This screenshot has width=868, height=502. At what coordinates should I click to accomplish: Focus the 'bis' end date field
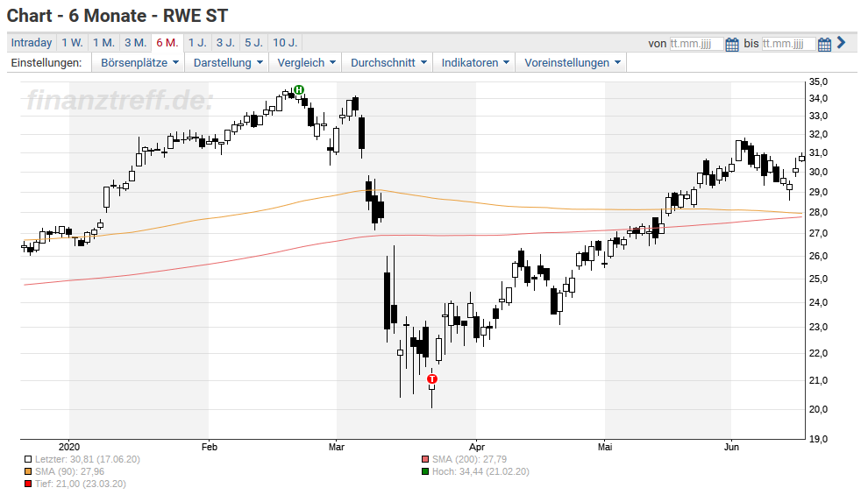point(788,44)
